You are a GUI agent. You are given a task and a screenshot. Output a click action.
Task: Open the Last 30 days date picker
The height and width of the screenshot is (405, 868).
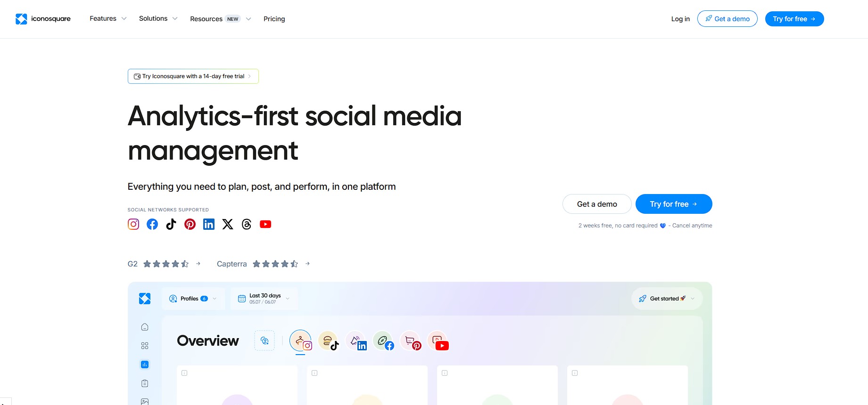click(264, 299)
